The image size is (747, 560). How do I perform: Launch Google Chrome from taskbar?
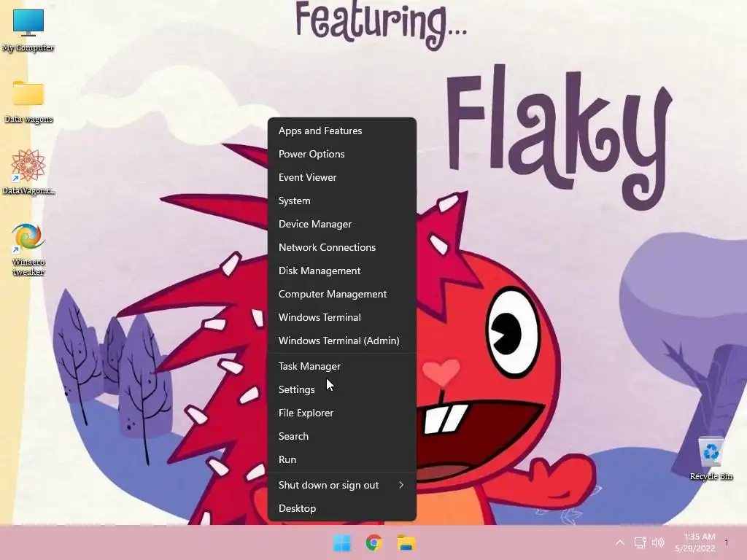374,542
